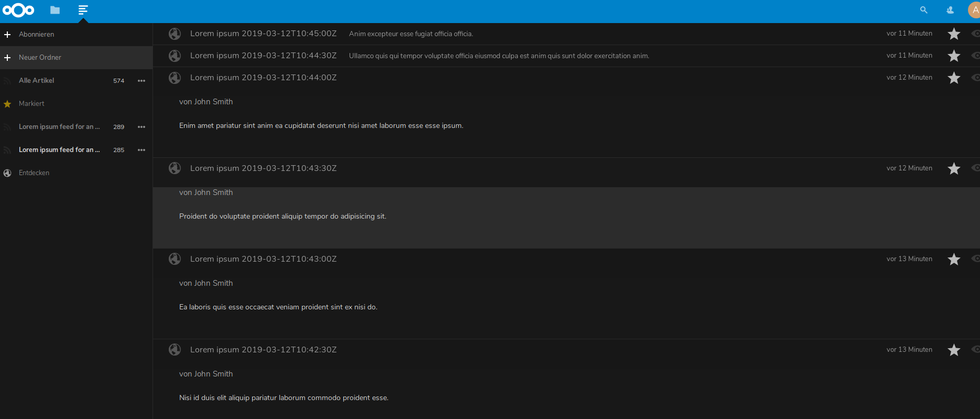Click globe favicon of 10:44:00Z article

pyautogui.click(x=175, y=78)
